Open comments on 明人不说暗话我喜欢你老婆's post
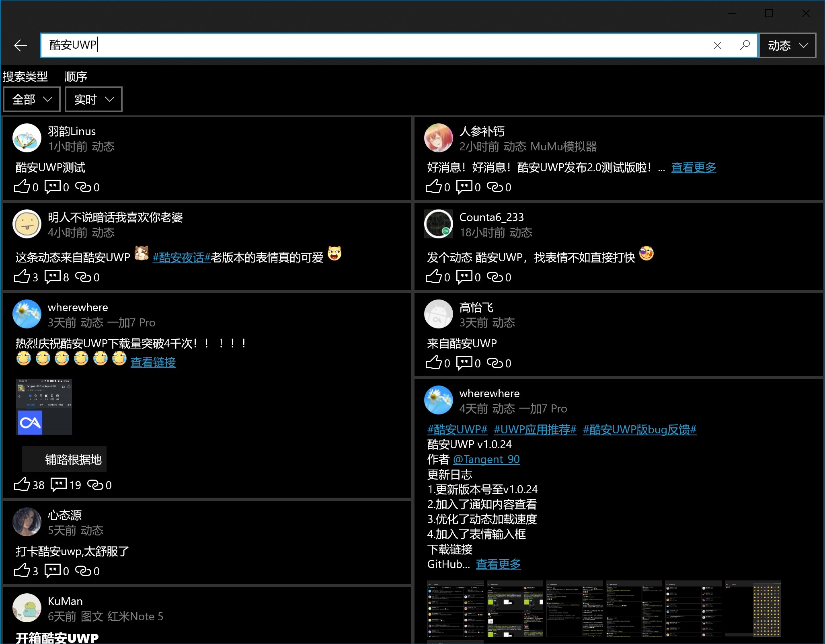 click(x=53, y=277)
